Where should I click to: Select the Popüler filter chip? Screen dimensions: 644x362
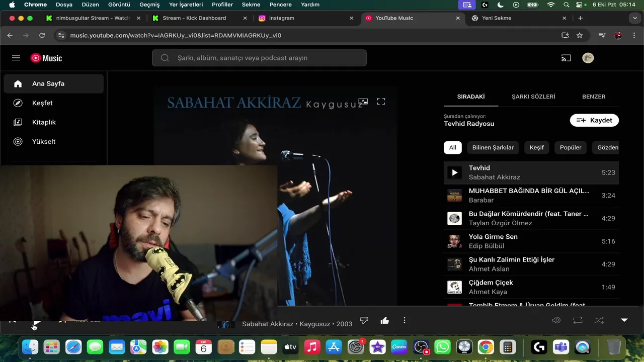click(571, 147)
